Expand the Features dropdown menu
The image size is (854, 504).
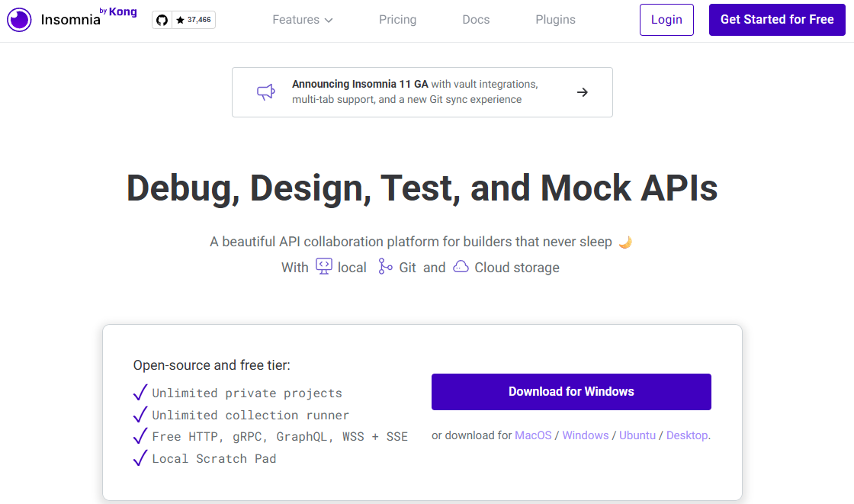pyautogui.click(x=302, y=20)
